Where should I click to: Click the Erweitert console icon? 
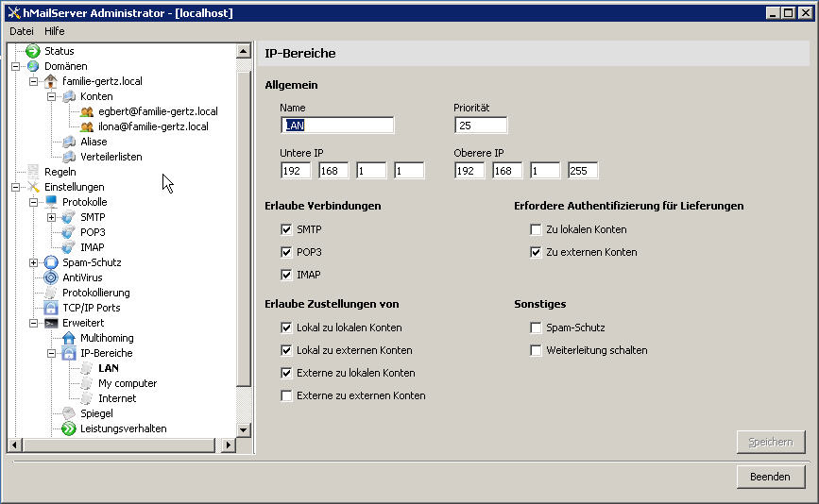(x=51, y=323)
